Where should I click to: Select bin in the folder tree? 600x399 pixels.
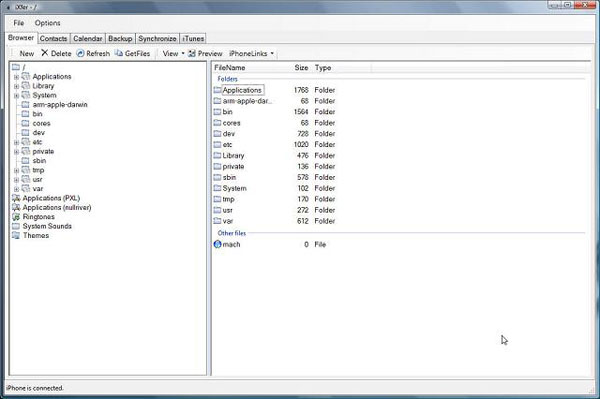click(x=37, y=114)
